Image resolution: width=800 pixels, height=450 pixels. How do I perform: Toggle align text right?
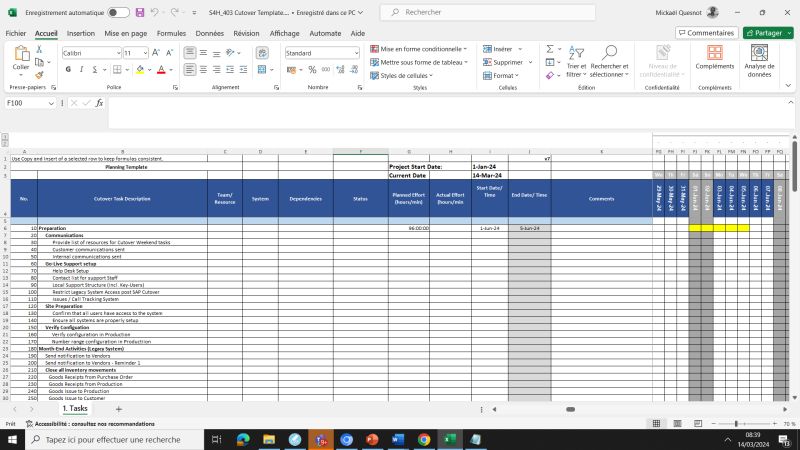[216, 69]
